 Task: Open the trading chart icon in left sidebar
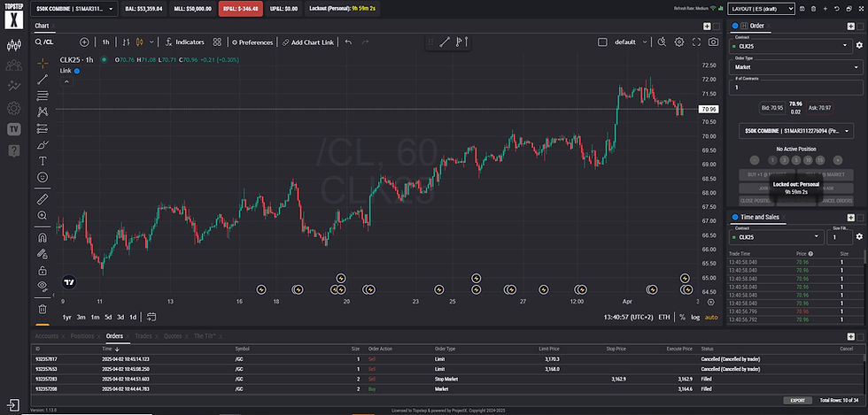(14, 45)
